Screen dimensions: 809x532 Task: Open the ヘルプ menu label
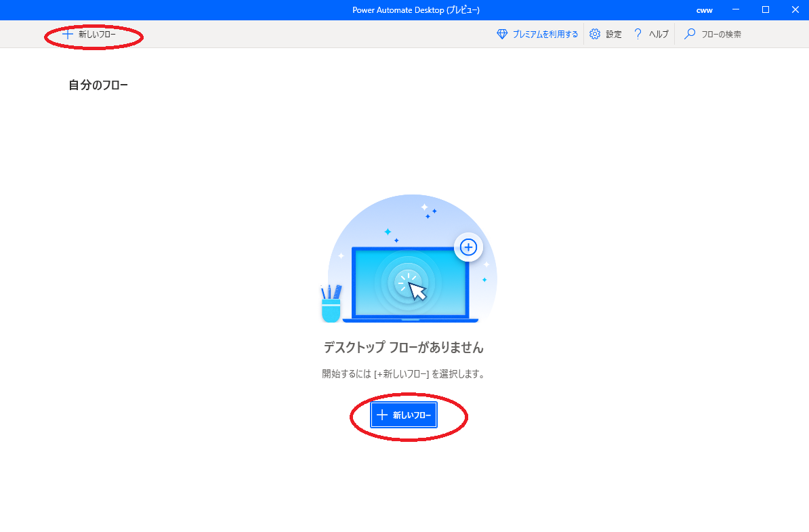point(659,35)
